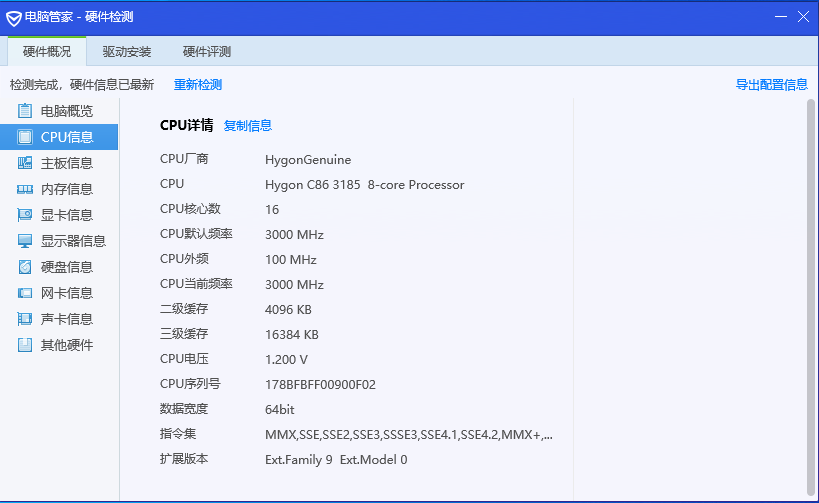
Task: Click the 电脑概览 clipboard icon
Action: click(x=25, y=111)
